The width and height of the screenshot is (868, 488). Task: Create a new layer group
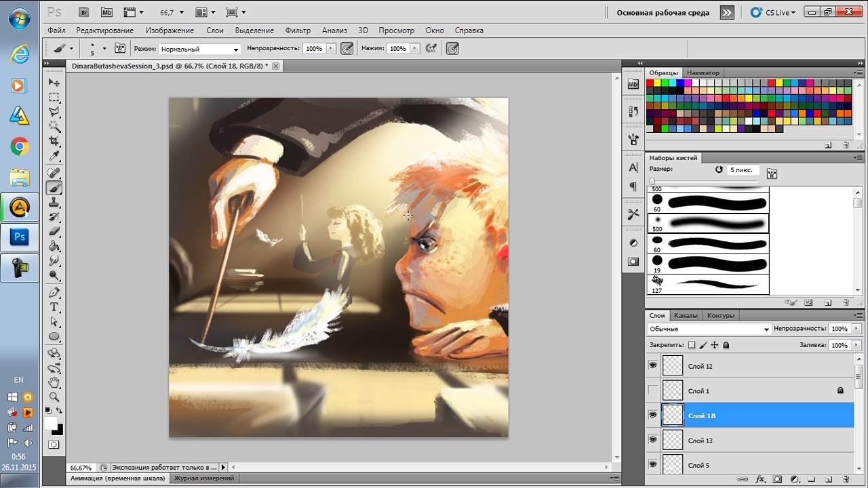811,479
